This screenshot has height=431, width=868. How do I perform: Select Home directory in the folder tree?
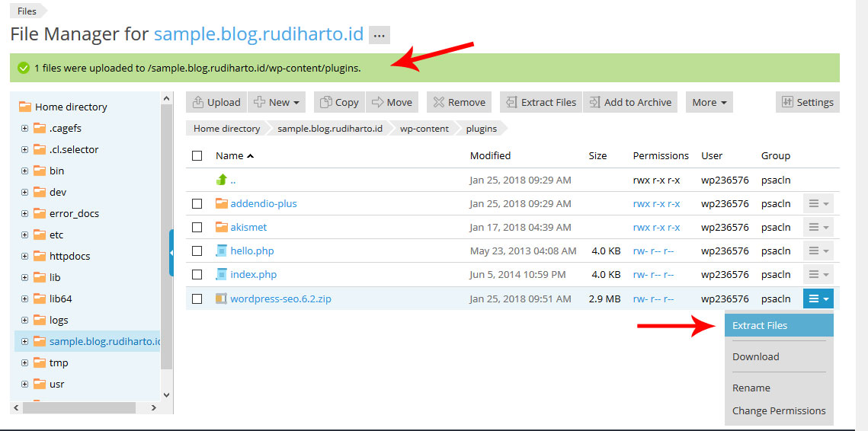click(x=71, y=107)
